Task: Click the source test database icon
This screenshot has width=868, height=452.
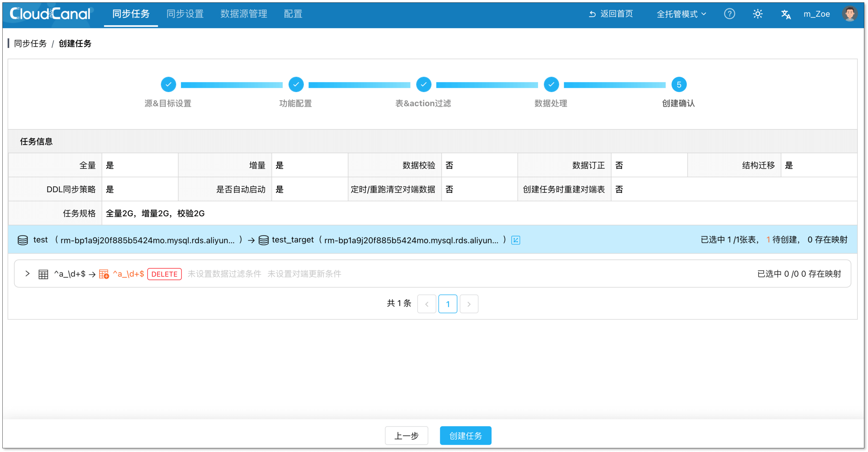Action: tap(23, 240)
